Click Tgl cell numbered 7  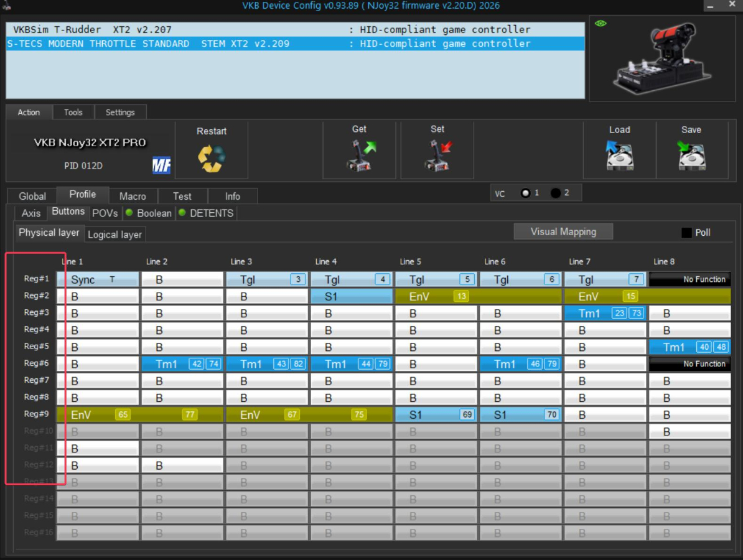[x=605, y=279]
